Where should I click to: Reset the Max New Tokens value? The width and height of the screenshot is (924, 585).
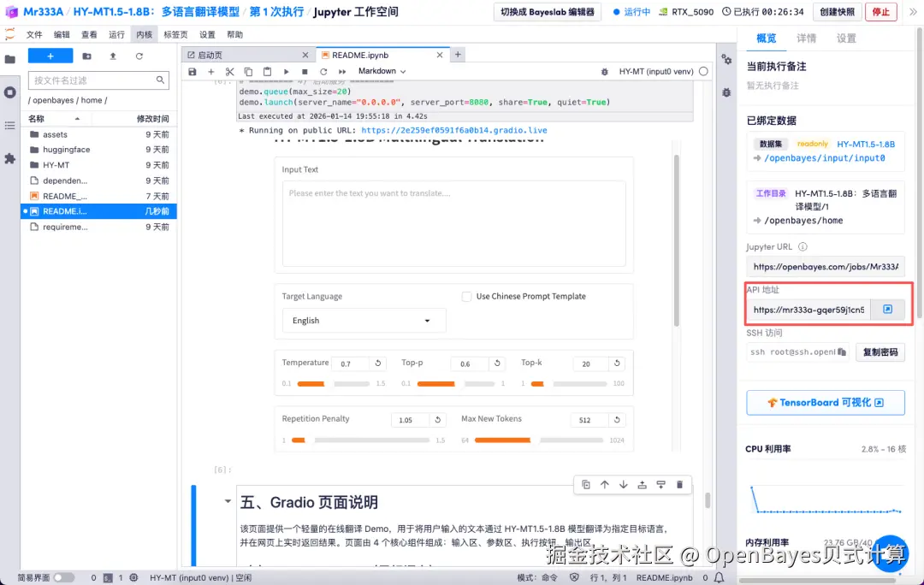[x=617, y=420]
